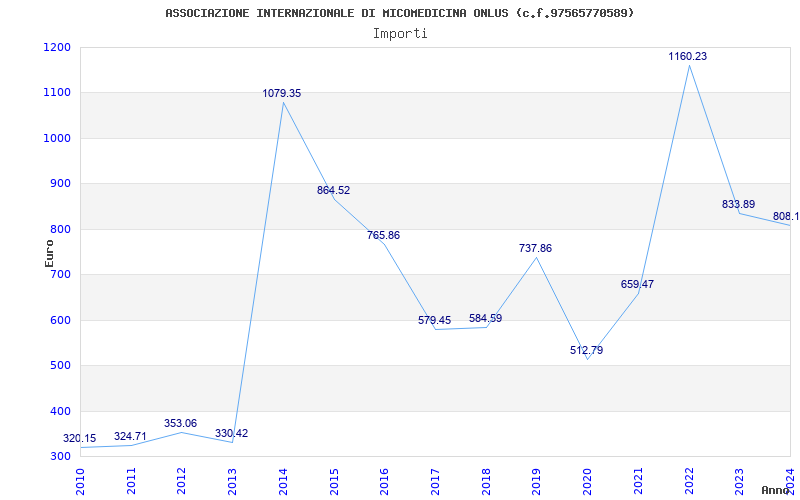Click the 800 Euro axis tick
Screen dimensions: 800x500
pos(62,229)
